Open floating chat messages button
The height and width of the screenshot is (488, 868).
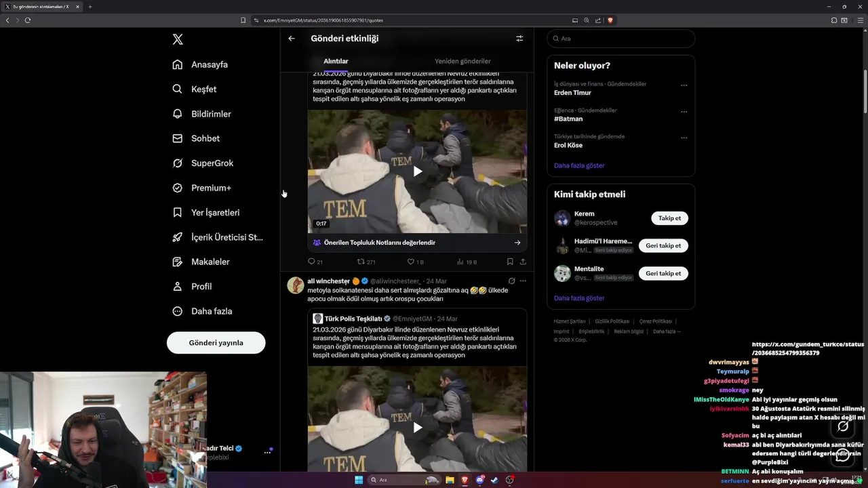[x=843, y=455]
